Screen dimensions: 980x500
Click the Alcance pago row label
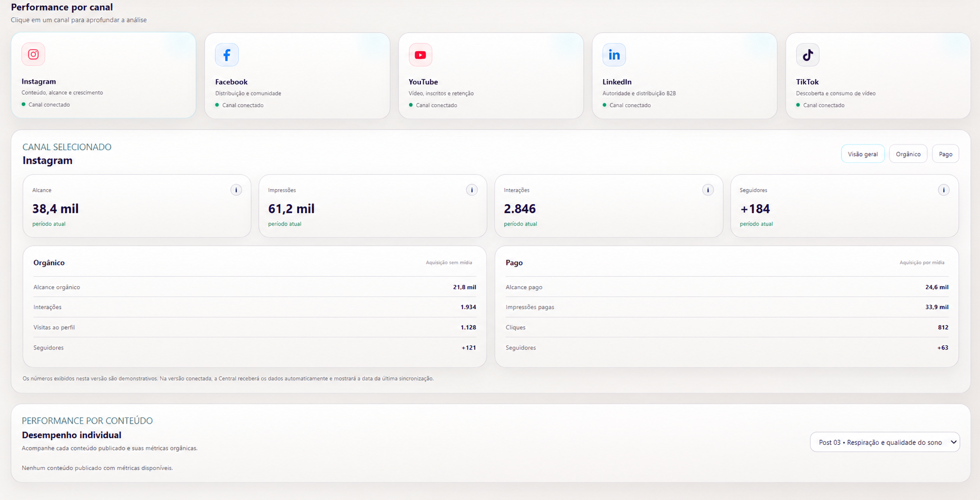coord(524,287)
